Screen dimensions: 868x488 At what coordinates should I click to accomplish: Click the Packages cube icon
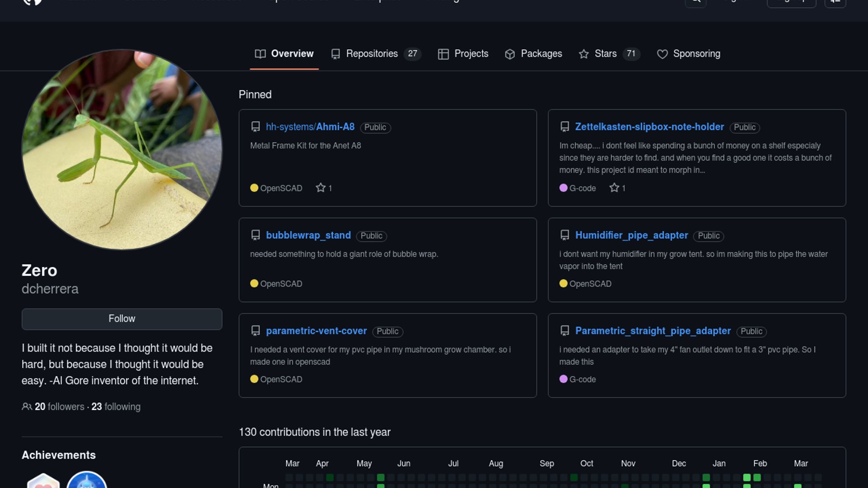pyautogui.click(x=510, y=54)
